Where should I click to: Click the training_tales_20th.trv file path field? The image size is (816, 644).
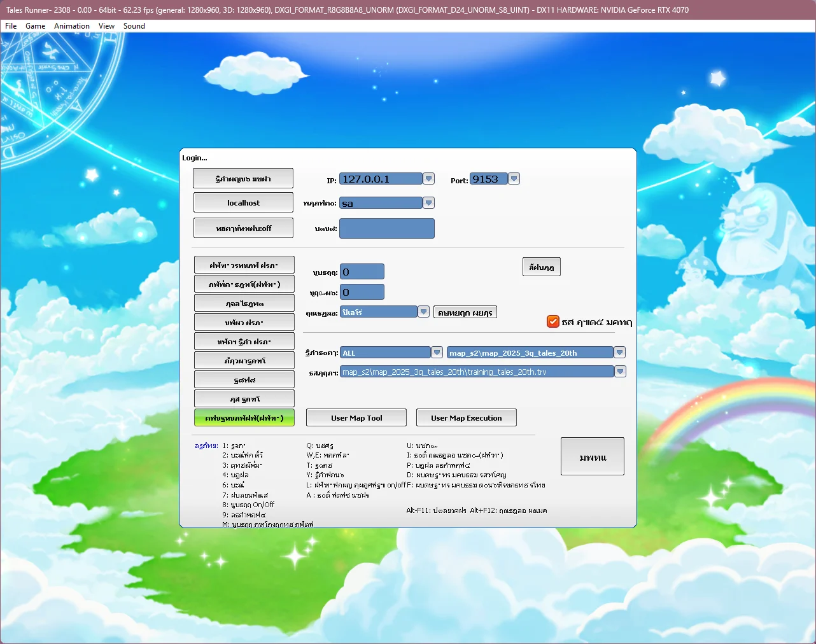(477, 372)
